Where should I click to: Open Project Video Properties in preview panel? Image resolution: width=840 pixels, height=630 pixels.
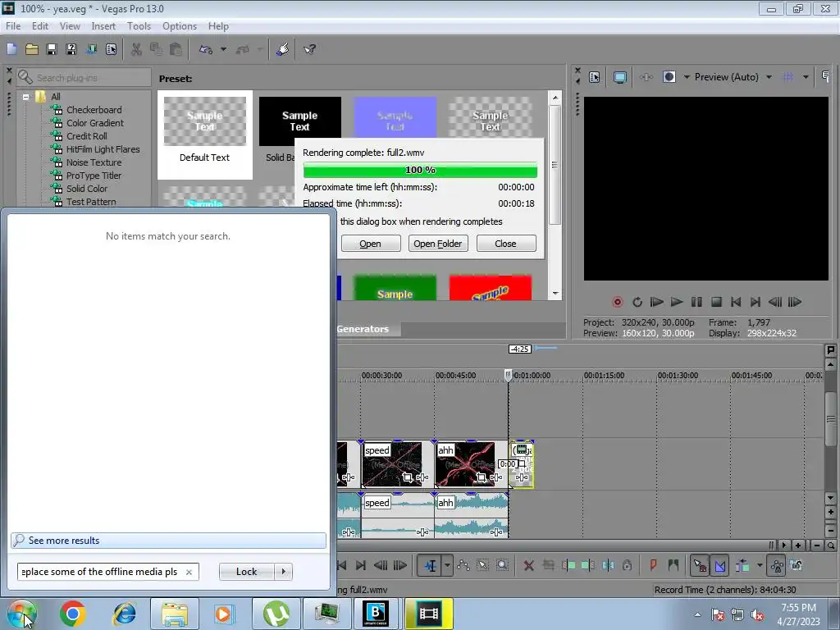pos(594,77)
